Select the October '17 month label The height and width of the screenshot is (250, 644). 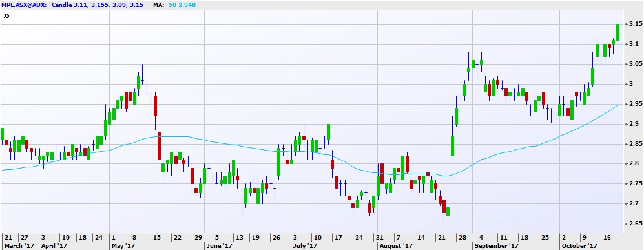pos(579,245)
